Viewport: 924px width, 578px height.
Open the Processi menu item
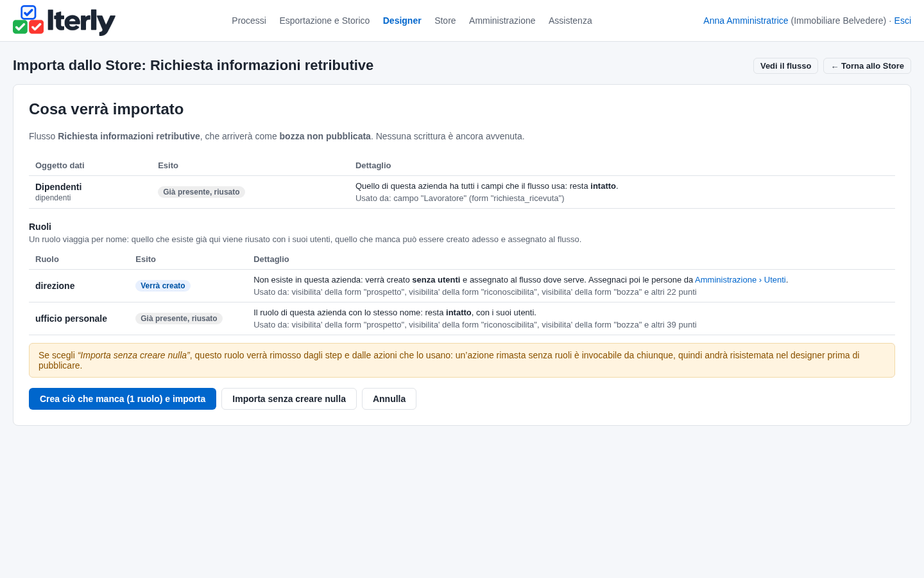[x=249, y=21]
